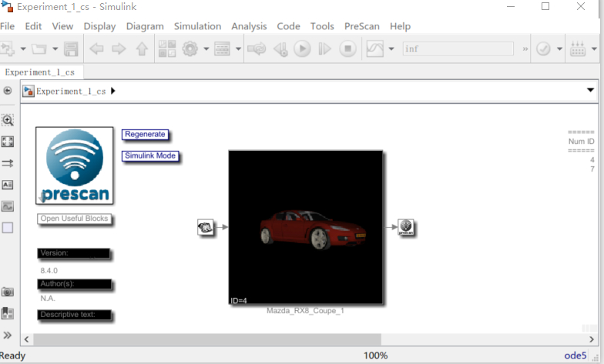Open the Library Browser icon
Image resolution: width=604 pixels, height=364 pixels.
click(167, 49)
